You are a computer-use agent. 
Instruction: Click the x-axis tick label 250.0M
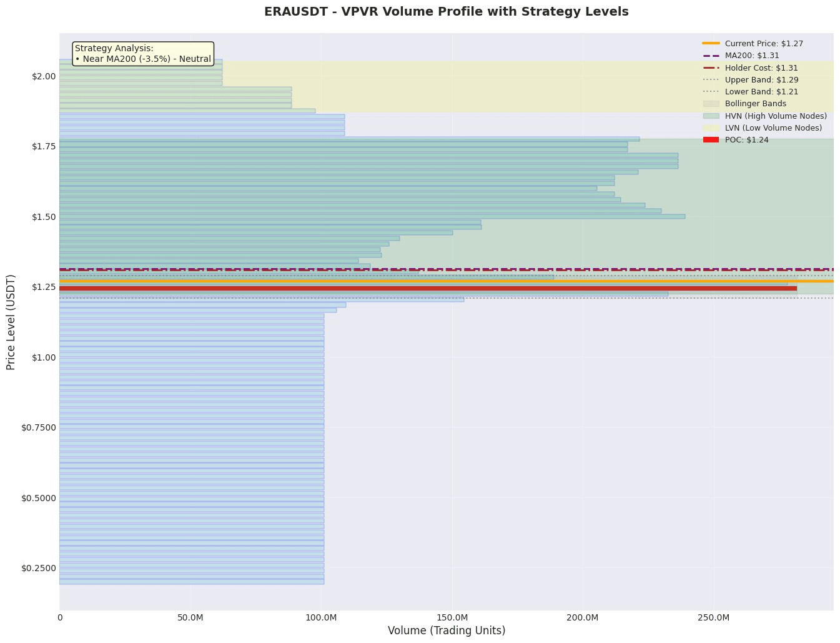coord(714,617)
